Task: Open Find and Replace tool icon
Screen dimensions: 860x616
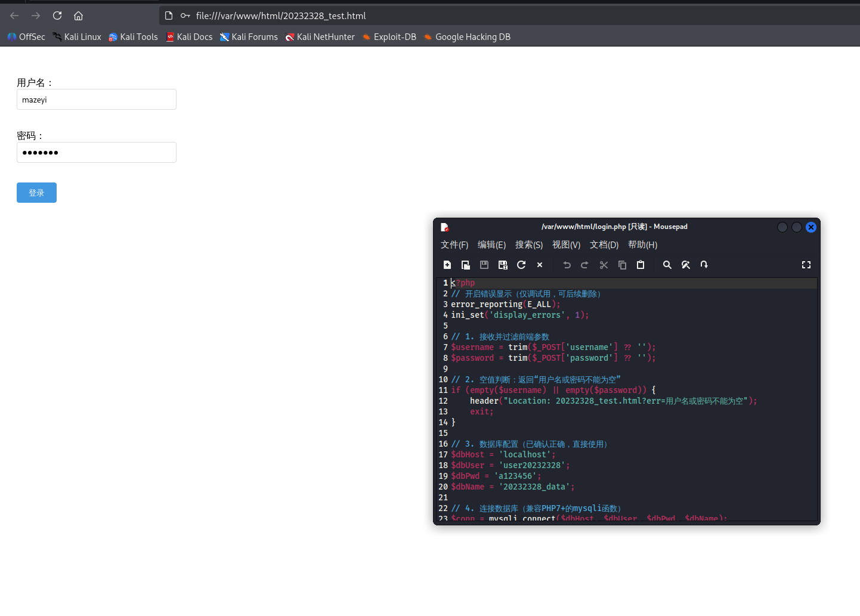Action: point(686,265)
